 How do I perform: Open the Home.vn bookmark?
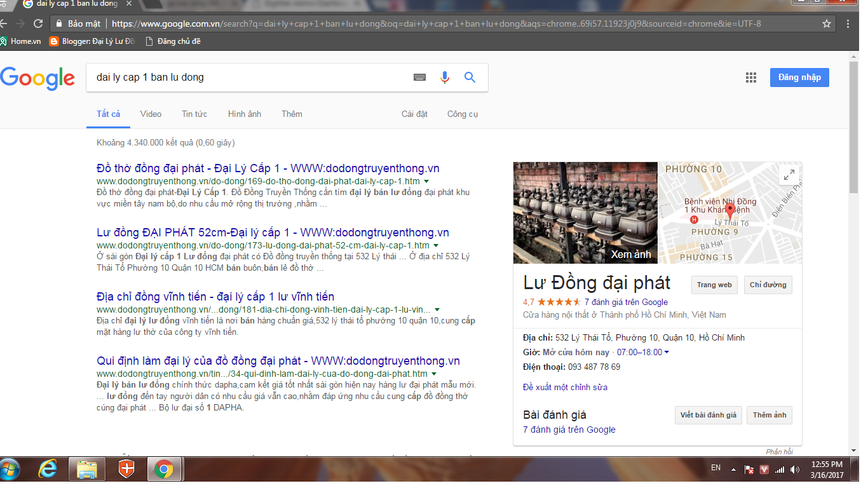pyautogui.click(x=21, y=41)
